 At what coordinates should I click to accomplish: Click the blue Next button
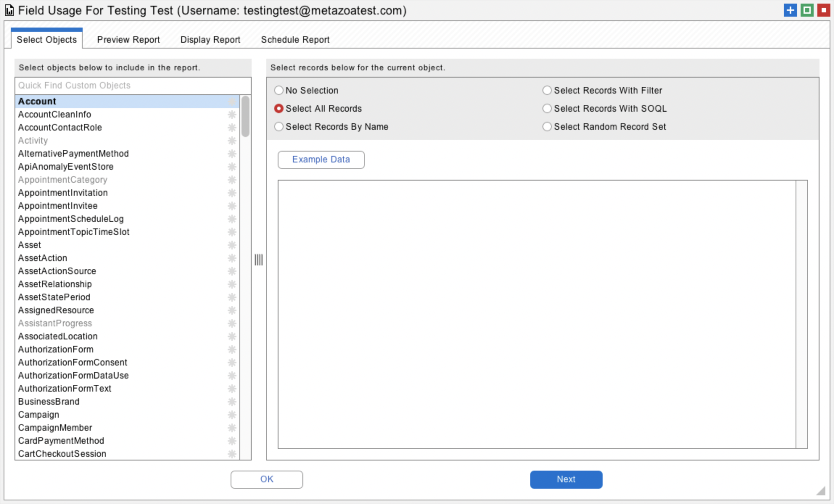(x=566, y=479)
